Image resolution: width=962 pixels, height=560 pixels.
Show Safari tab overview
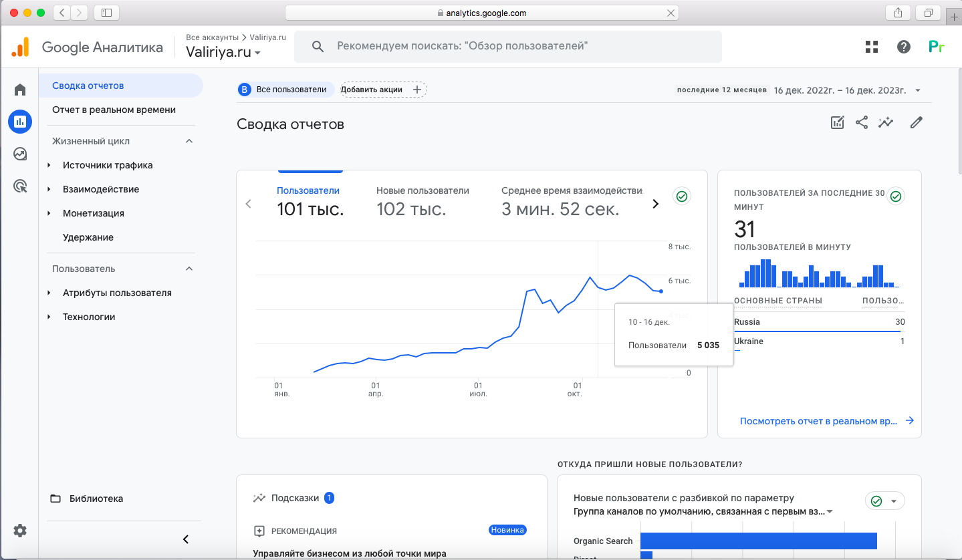tap(929, 13)
